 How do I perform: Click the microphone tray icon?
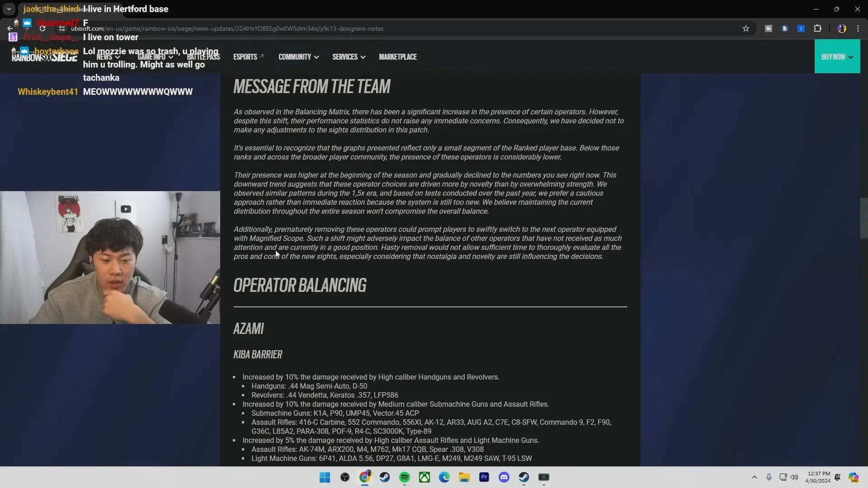[x=769, y=477]
